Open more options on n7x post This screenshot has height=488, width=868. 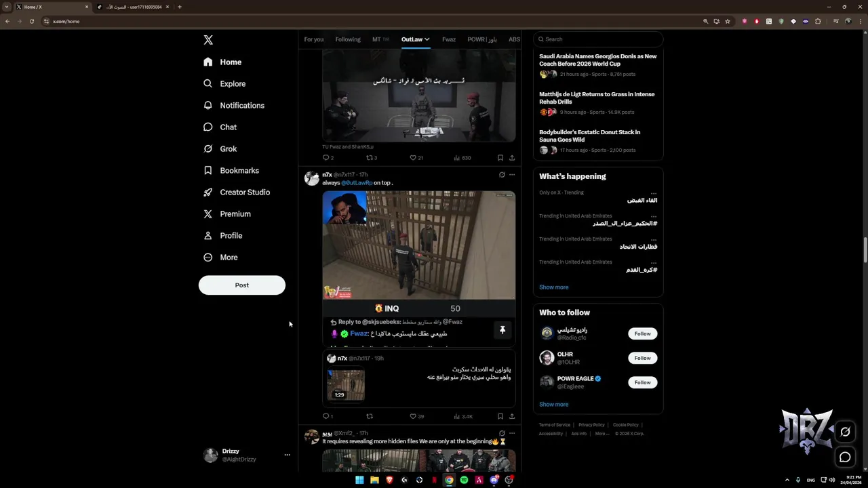pyautogui.click(x=512, y=175)
